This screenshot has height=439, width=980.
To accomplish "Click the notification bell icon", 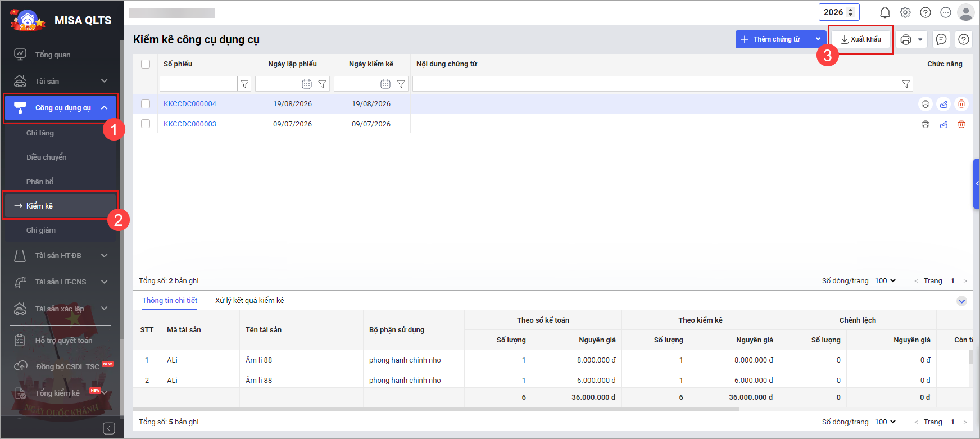I will 884,12.
